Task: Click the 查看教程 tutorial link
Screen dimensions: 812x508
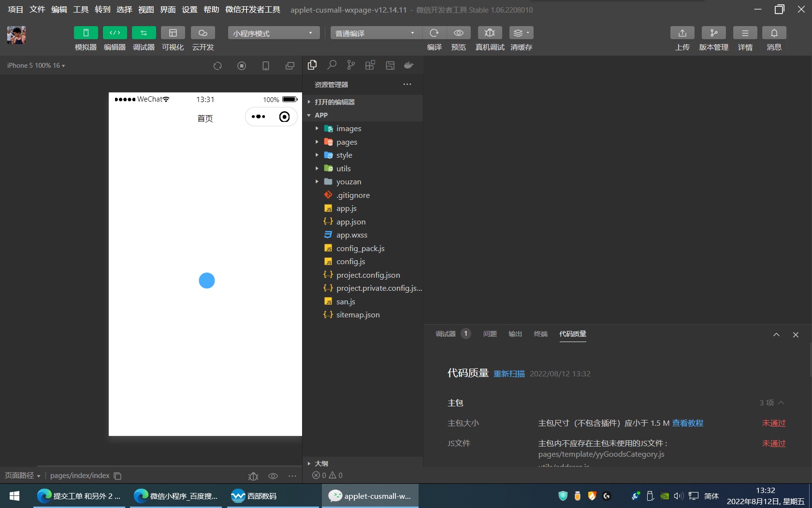Action: pos(687,423)
